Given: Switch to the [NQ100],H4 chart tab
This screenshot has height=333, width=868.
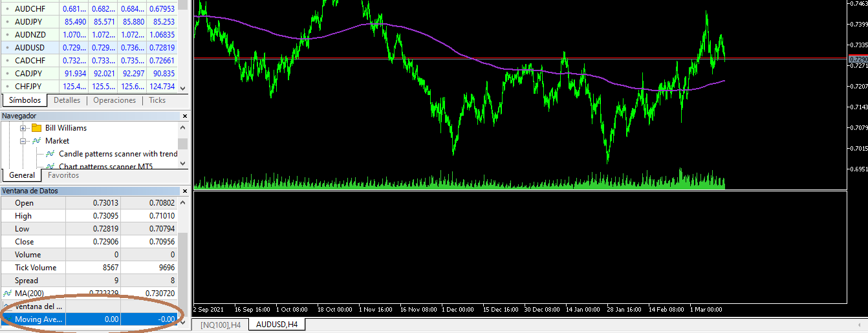Looking at the screenshot, I should click(x=221, y=324).
